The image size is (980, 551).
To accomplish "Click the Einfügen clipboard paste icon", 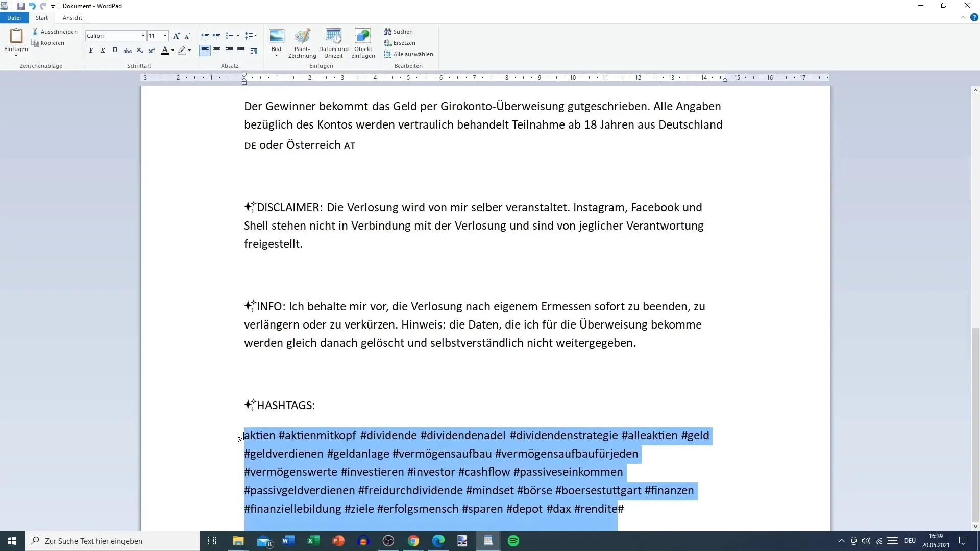I will coord(16,36).
